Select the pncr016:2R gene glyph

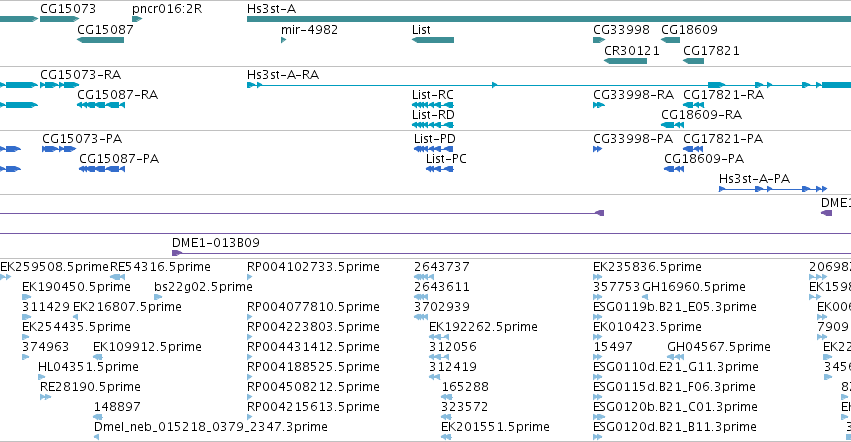137,19
